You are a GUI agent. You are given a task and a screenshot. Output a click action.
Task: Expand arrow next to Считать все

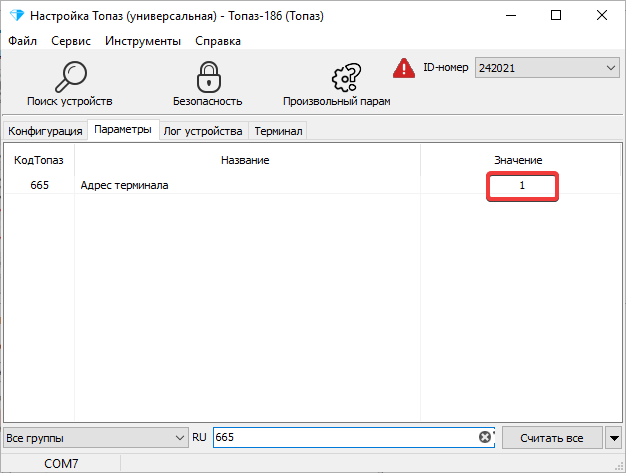614,438
